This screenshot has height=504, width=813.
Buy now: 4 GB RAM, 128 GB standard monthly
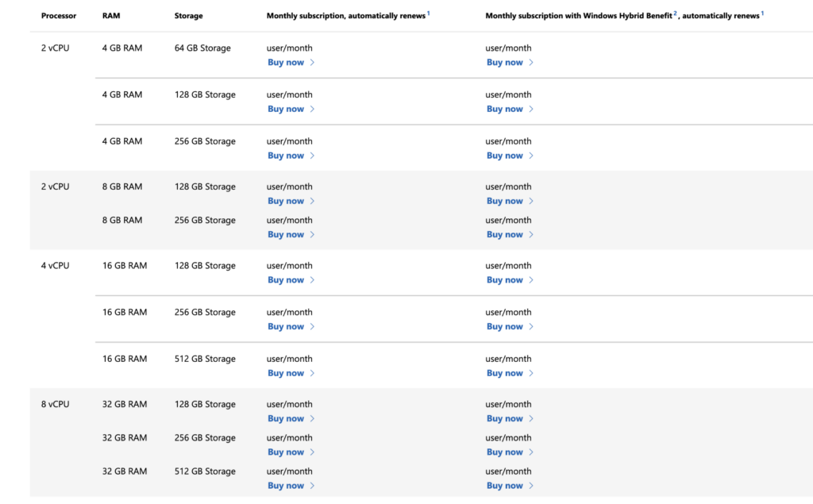point(286,109)
